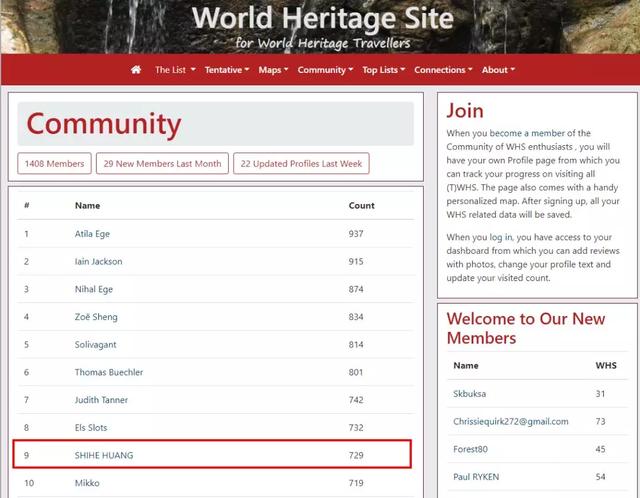Viewport: 640px width, 498px height.
Task: Open Thomas Buechler's profile
Action: tap(109, 372)
